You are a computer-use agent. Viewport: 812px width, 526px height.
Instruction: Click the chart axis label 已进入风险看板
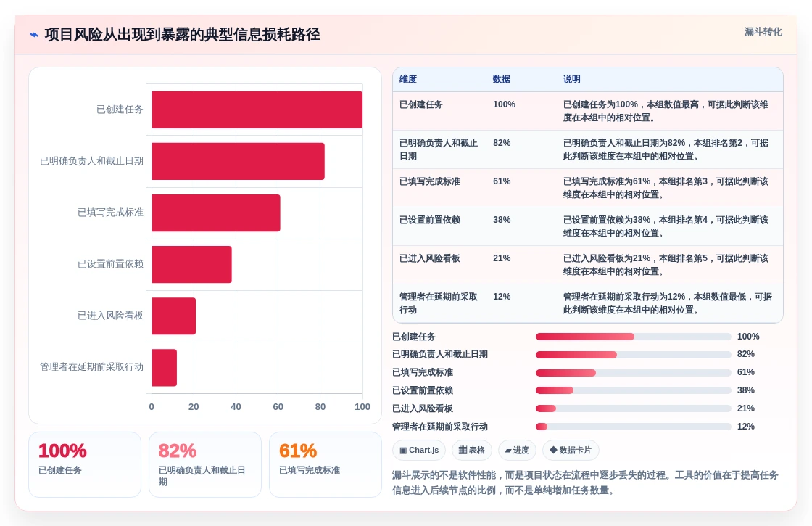(x=110, y=316)
